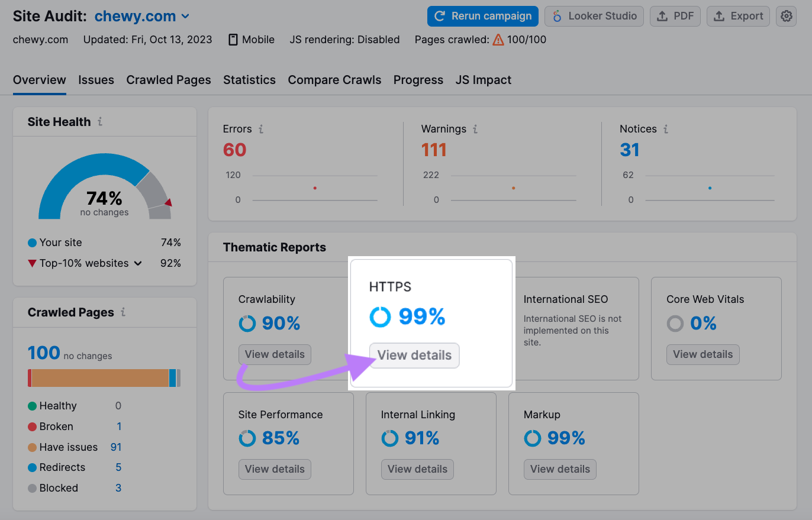Click the Mobile device icon
Screen dimensions: 812x520
tap(233, 40)
